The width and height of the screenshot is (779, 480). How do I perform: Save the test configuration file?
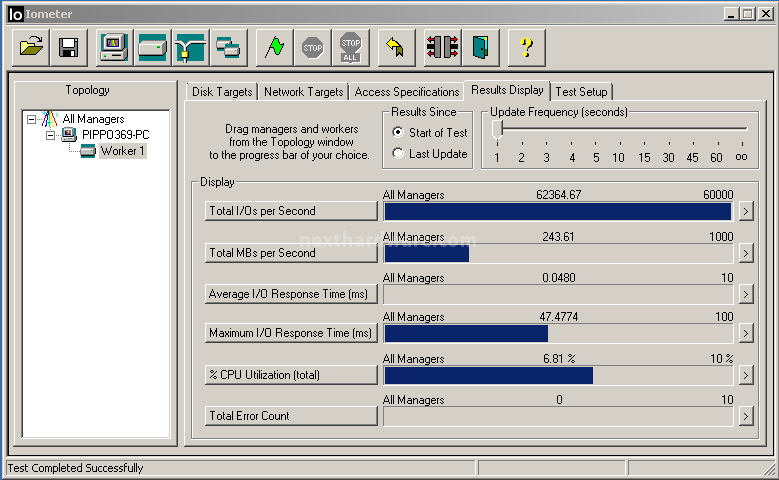click(69, 48)
